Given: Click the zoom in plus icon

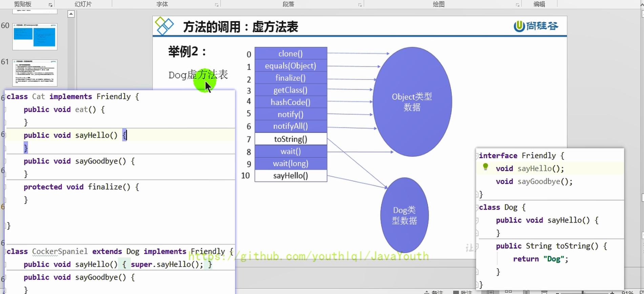Looking at the screenshot, I should 612,293.
